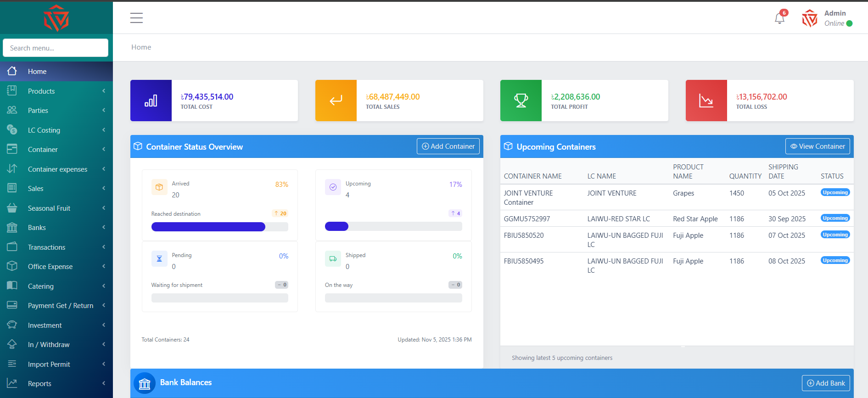
Task: Expand the Products menu chevron
Action: pyautogui.click(x=104, y=91)
